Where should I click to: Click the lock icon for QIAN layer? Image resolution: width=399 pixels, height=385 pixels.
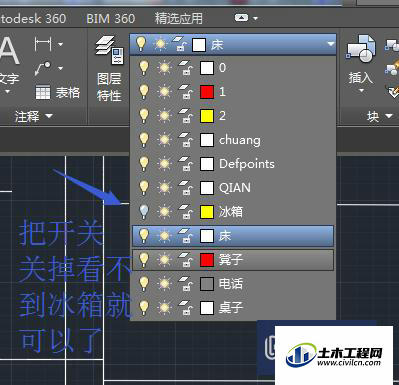185,188
